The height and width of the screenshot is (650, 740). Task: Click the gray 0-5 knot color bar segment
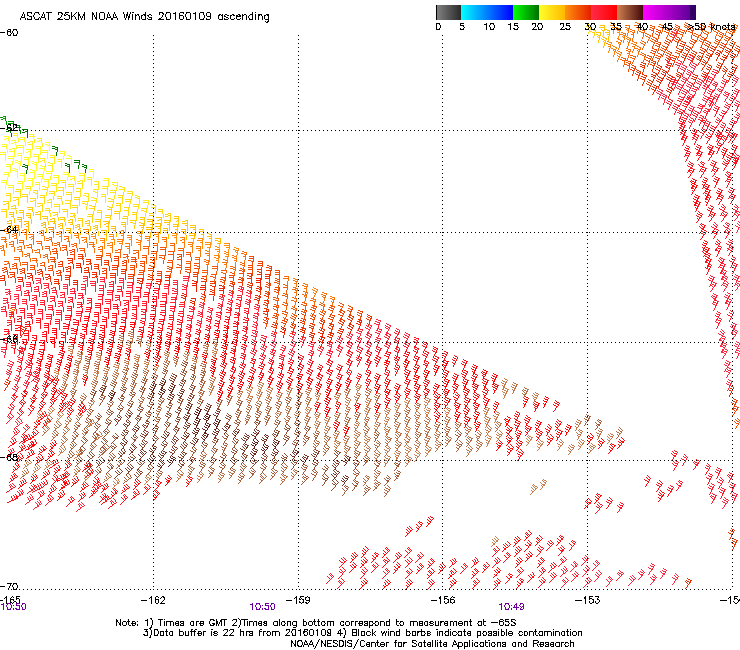pos(448,12)
